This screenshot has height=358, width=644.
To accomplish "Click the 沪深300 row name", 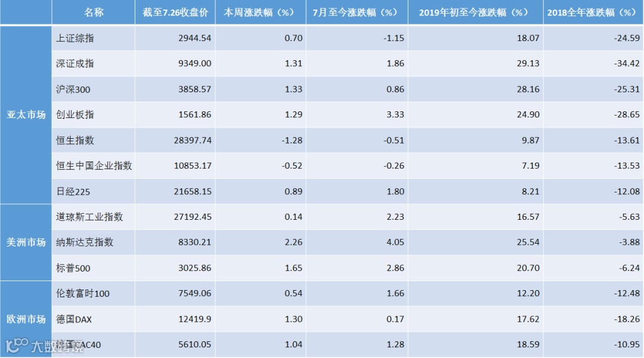I will pos(73,89).
